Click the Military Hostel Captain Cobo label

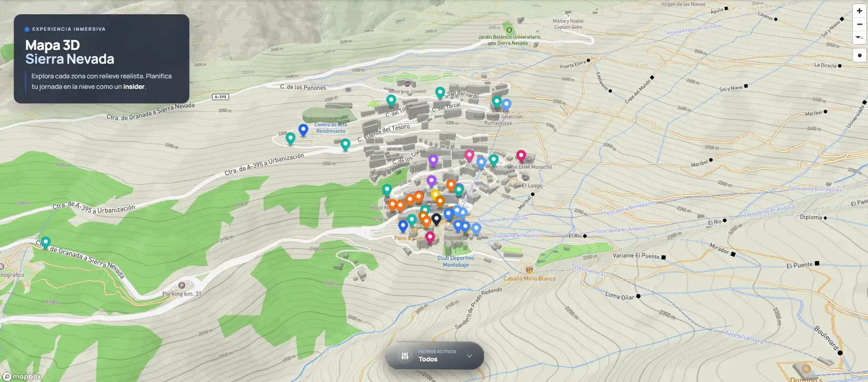(x=568, y=24)
